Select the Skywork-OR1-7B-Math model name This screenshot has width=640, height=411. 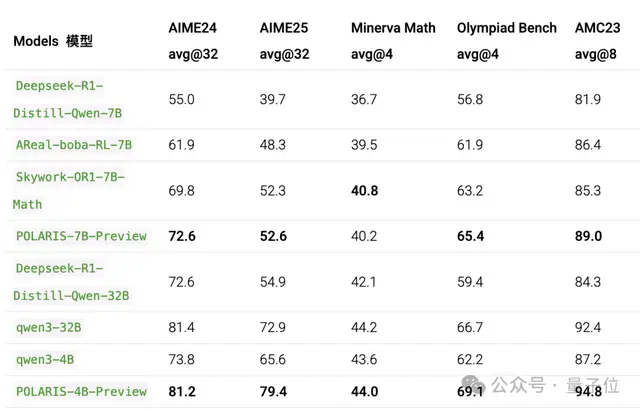tap(69, 190)
